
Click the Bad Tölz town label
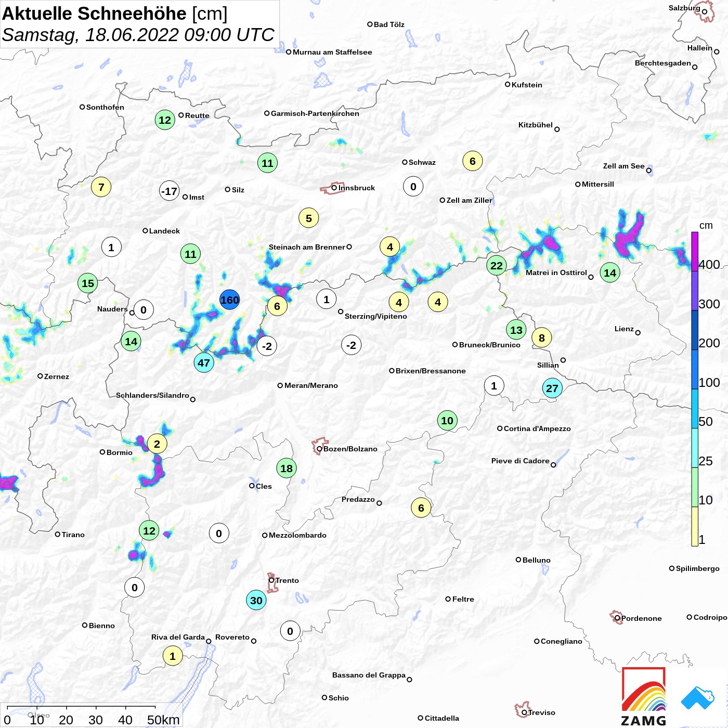pos(389,24)
